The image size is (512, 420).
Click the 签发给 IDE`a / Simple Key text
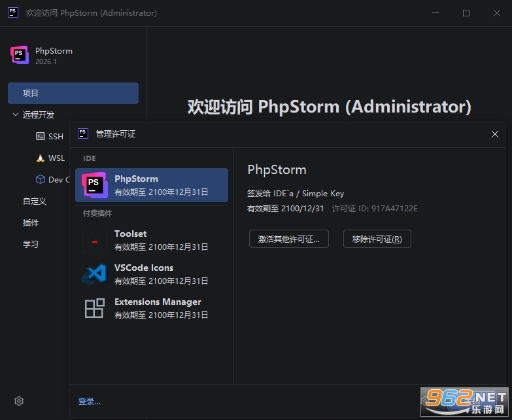coord(295,194)
